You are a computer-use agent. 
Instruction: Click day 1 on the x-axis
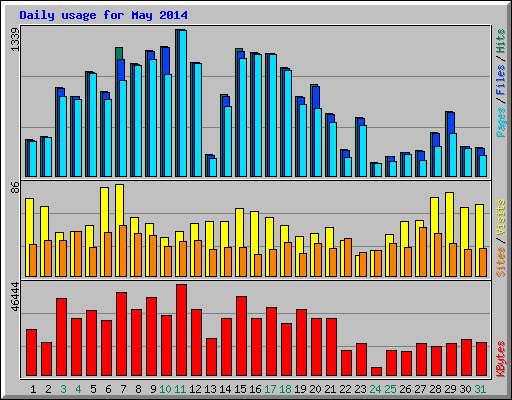point(33,389)
